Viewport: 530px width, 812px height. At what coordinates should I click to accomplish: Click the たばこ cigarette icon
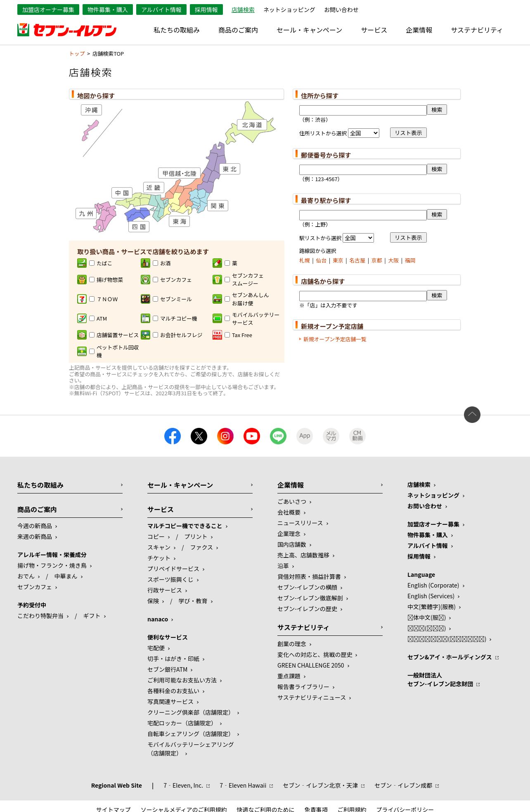(82, 263)
